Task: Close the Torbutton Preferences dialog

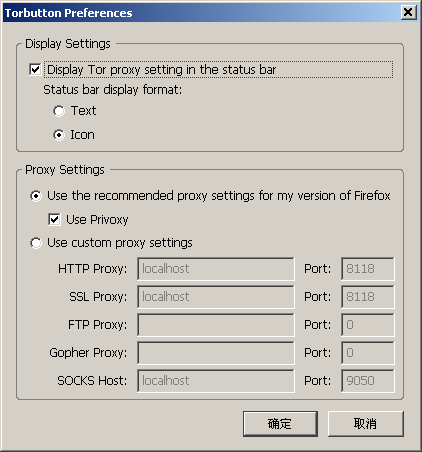Action: [x=408, y=12]
